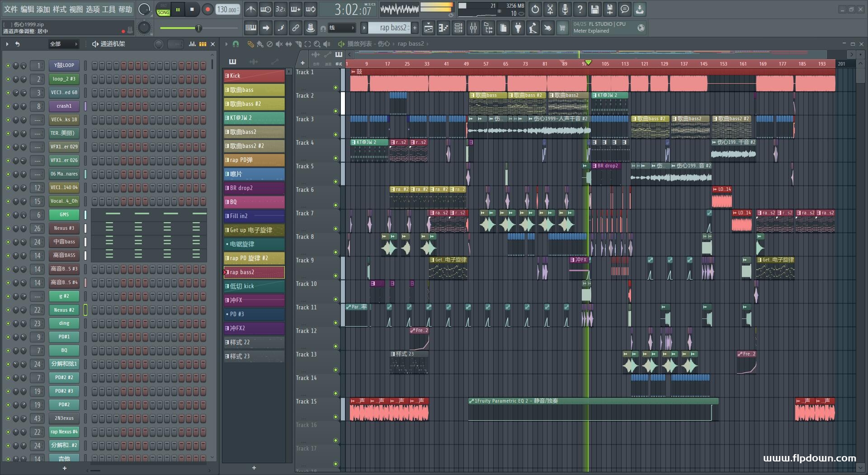Screen dimensions: 868x475
Task: Open the 全部 channel filter dropdown
Action: (x=63, y=44)
